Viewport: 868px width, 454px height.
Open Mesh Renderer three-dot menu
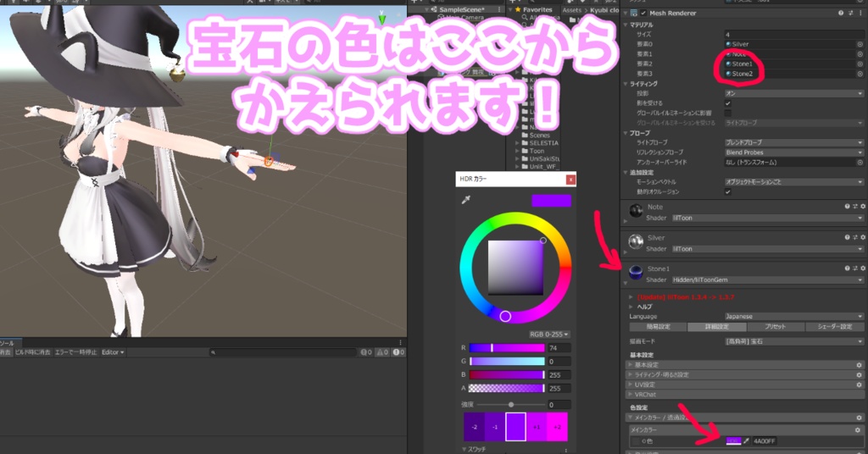(861, 13)
